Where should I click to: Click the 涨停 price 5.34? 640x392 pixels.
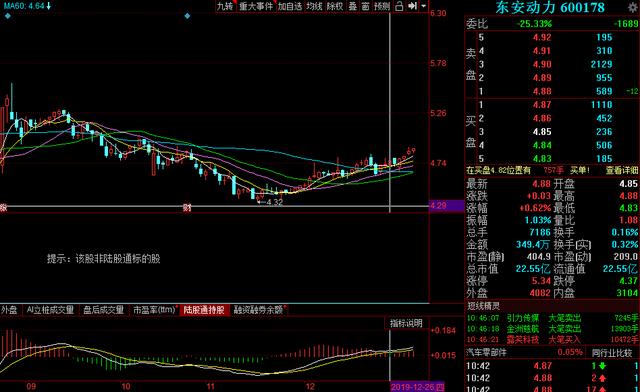tap(541, 281)
